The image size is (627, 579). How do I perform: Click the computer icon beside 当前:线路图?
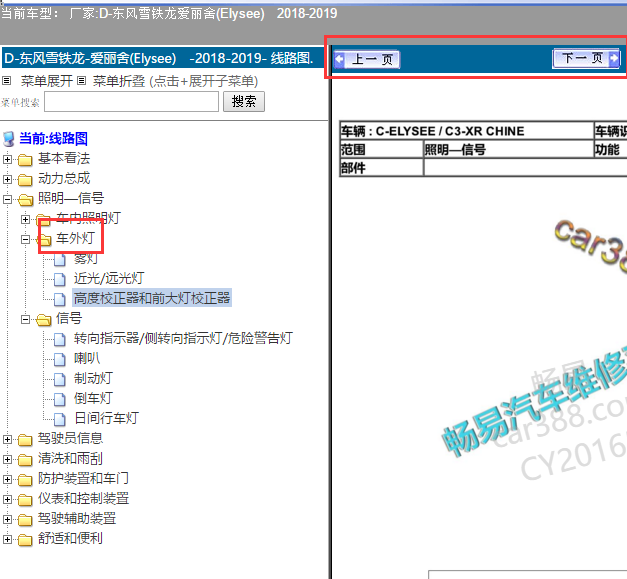pyautogui.click(x=8, y=139)
